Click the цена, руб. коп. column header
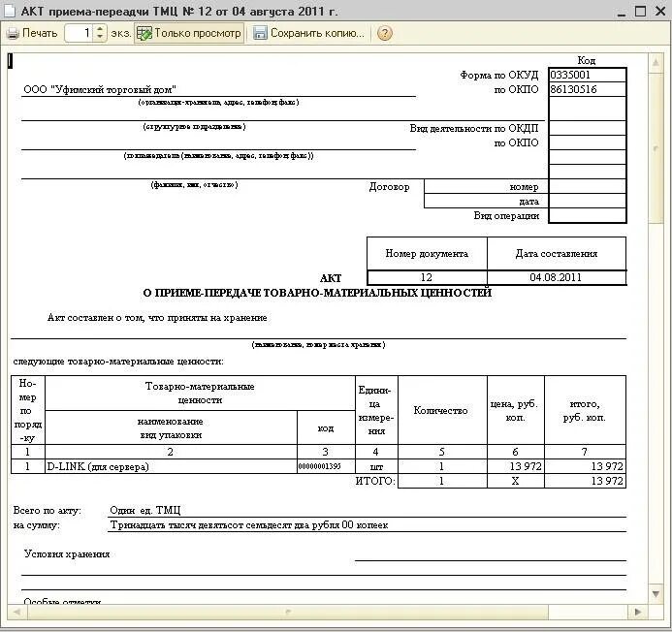This screenshot has height=632, width=672. (516, 410)
